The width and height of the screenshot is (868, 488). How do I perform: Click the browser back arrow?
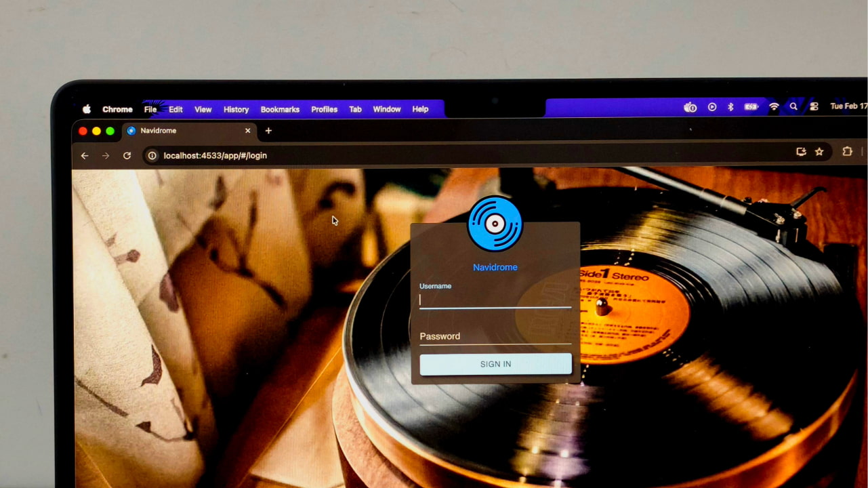[x=84, y=155]
